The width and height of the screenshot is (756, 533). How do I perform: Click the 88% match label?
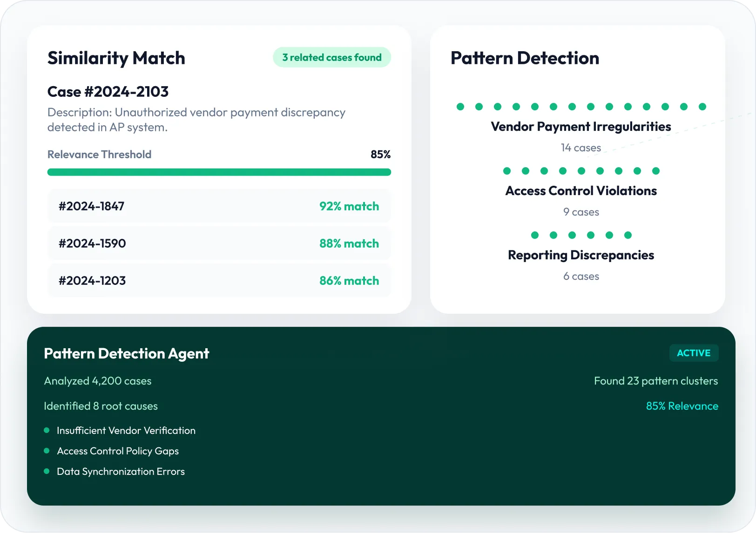[x=349, y=243]
